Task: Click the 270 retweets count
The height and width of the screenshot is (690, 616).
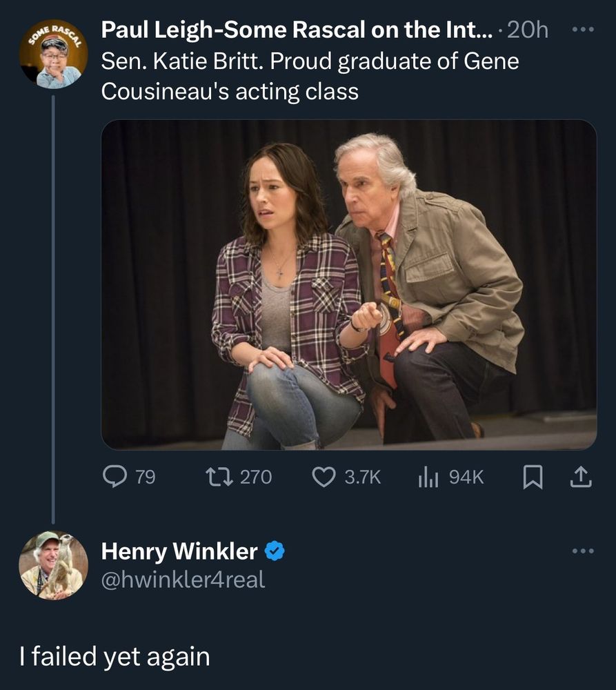Action: (x=256, y=477)
